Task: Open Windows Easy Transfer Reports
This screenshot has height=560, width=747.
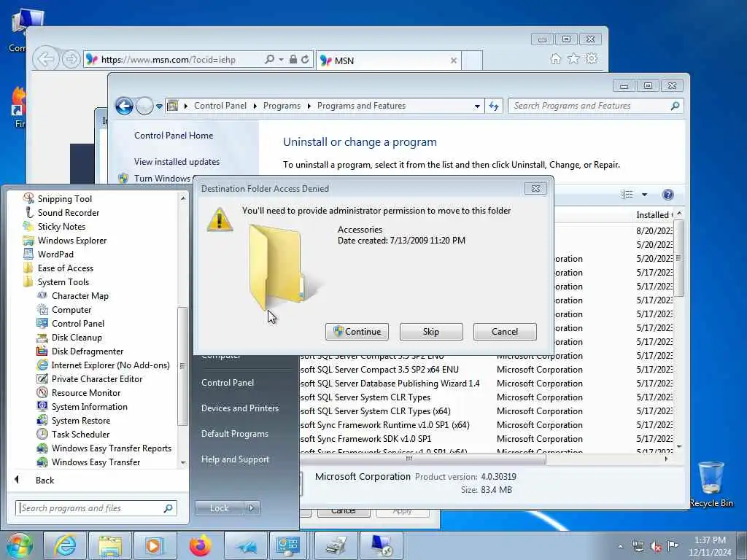Action: click(111, 448)
